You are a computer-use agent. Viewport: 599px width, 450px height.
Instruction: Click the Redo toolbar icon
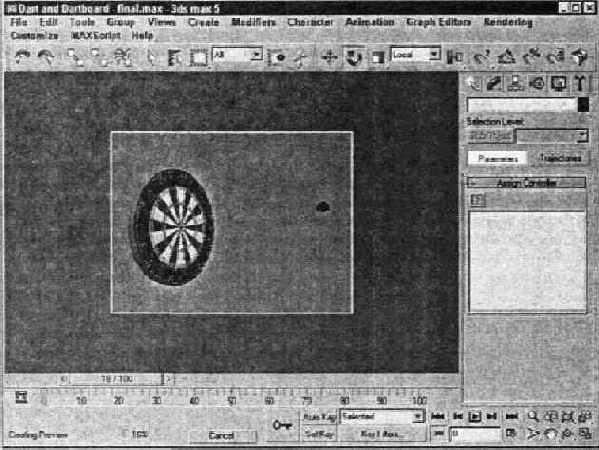coord(46,57)
